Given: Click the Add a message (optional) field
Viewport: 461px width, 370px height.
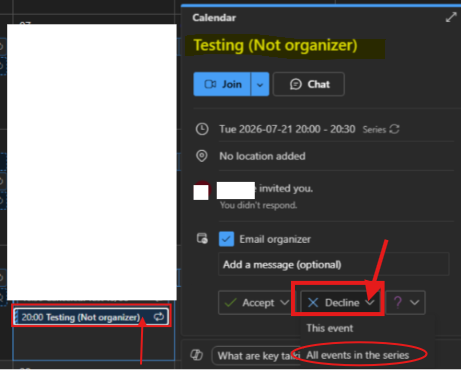Looking at the screenshot, I should pos(333,264).
